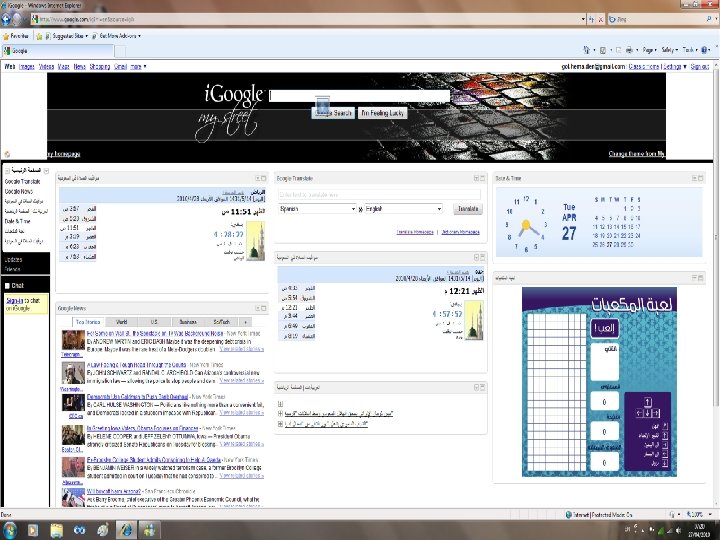The height and width of the screenshot is (540, 720).
Task: Click the I'm Feeling Lucky button
Action: [x=382, y=113]
